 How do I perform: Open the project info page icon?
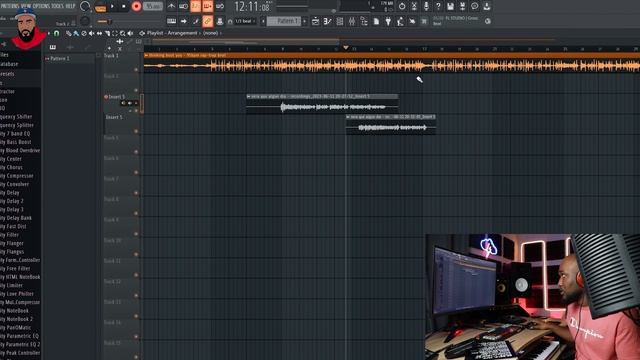coord(376,21)
